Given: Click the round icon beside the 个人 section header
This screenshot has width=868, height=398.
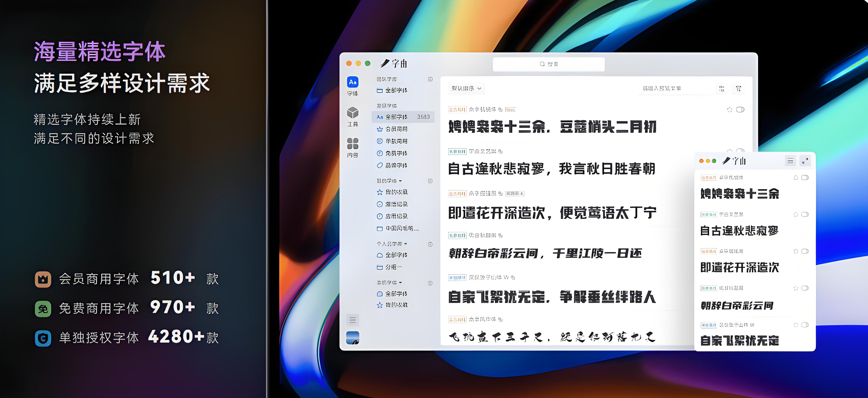Looking at the screenshot, I should coord(430,245).
